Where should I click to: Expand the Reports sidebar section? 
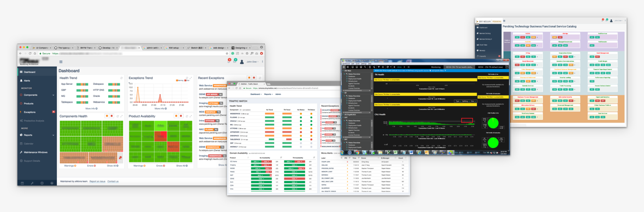pos(37,135)
